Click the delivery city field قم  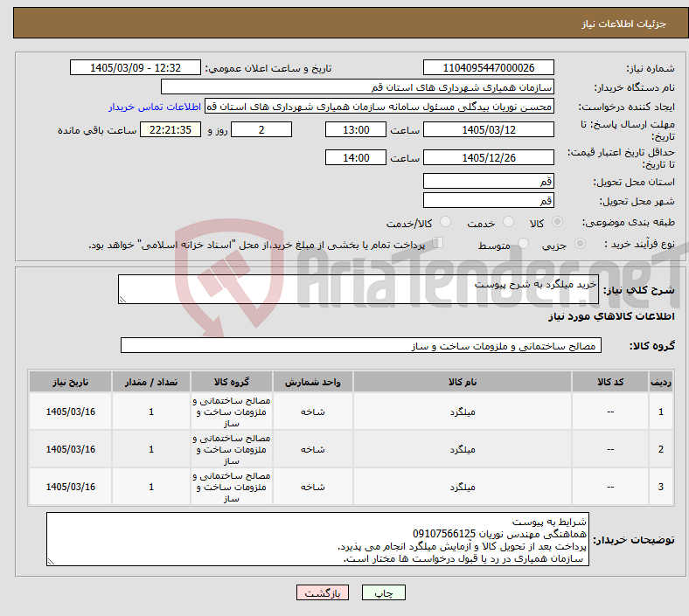tap(489, 200)
